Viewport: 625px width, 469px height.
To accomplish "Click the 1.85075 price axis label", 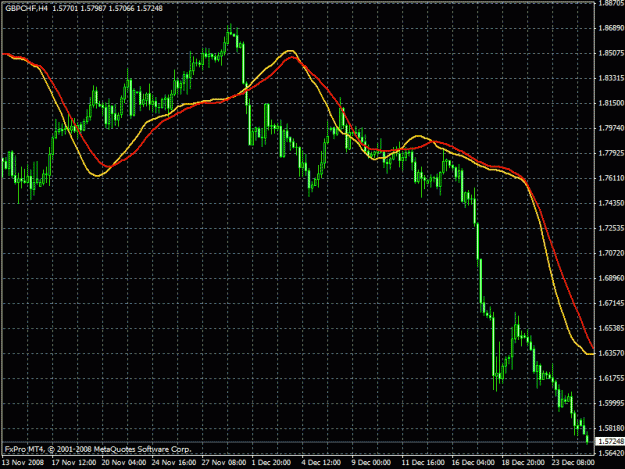I will pos(611,53).
